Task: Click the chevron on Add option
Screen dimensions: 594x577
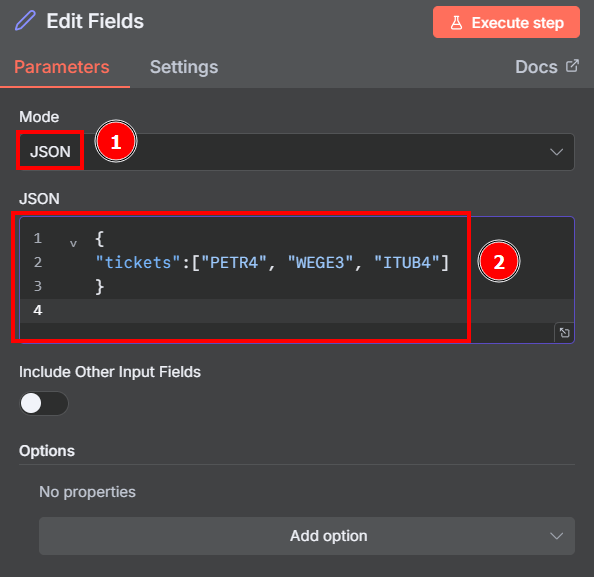Action: point(556,536)
